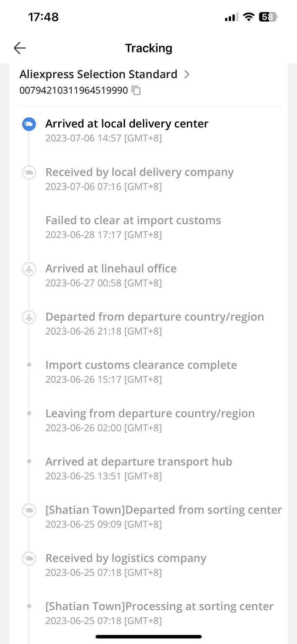Select Arrived at departure transport hub marker
The width and height of the screenshot is (297, 644).
coord(29,462)
